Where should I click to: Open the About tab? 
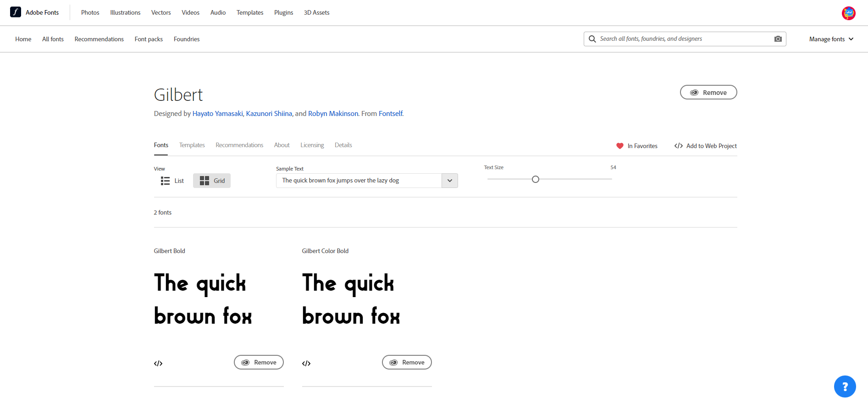282,145
